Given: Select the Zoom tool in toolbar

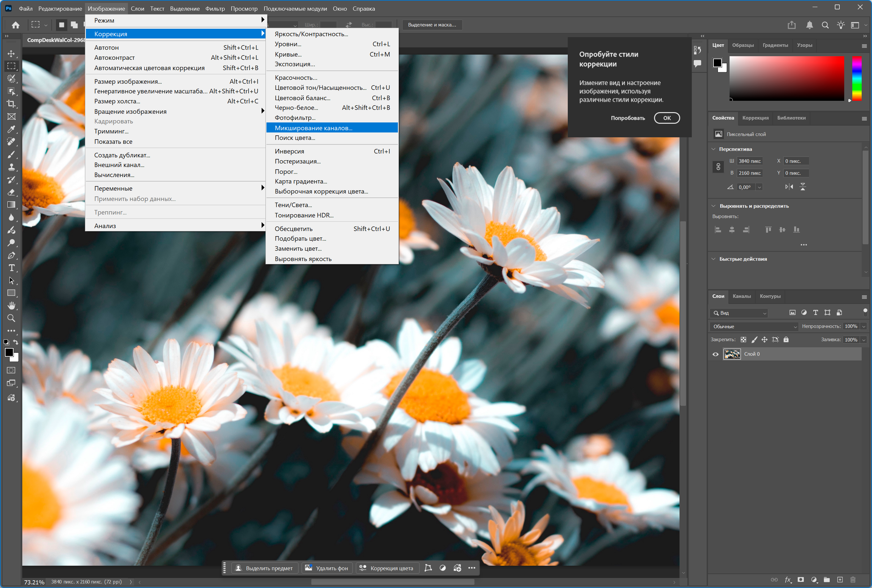Looking at the screenshot, I should pyautogui.click(x=11, y=318).
